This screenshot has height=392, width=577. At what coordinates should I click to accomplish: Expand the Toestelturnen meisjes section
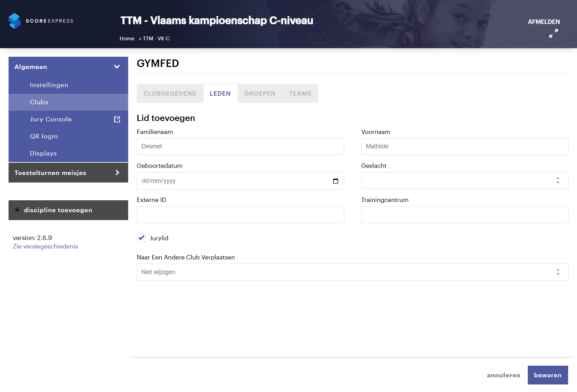(117, 173)
